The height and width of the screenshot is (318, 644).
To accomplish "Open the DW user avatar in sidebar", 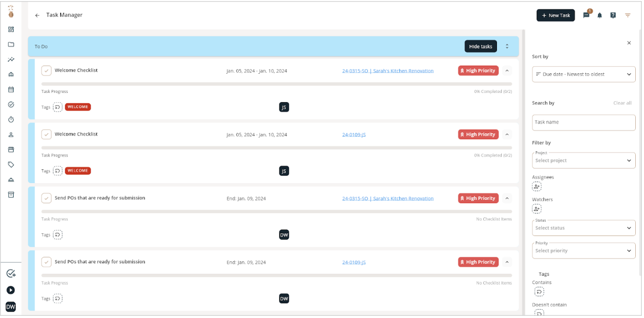I will (x=11, y=307).
